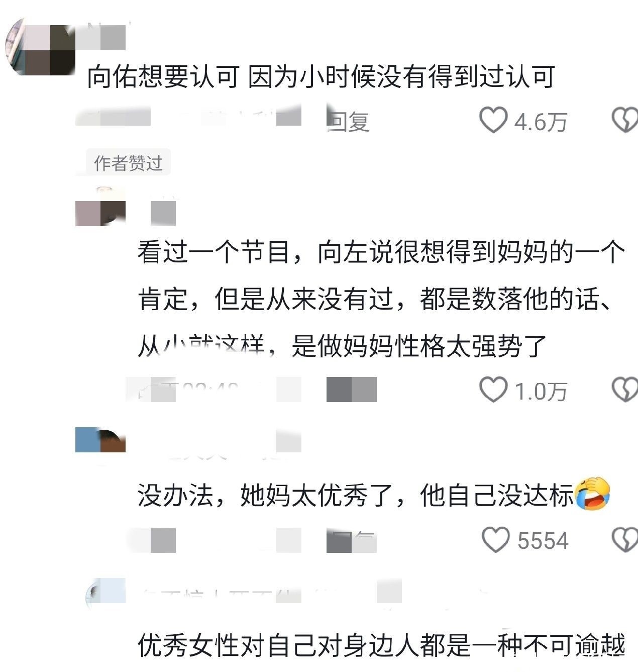Open avatar of 没办法 commenter
Viewport: 638px width, 672px height.
coord(100,441)
